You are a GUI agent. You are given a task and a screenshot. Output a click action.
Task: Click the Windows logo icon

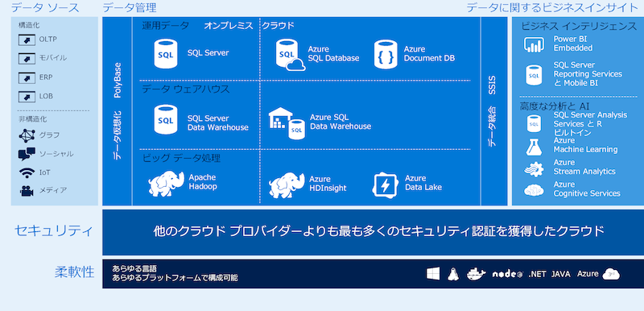(x=433, y=274)
